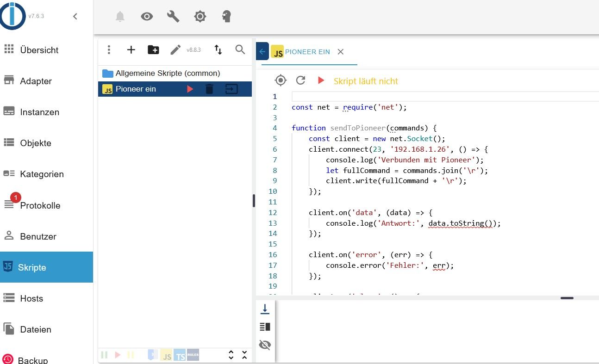This screenshot has width=599, height=364.
Task: Toggle RULES scripts filter
Action: (x=193, y=355)
